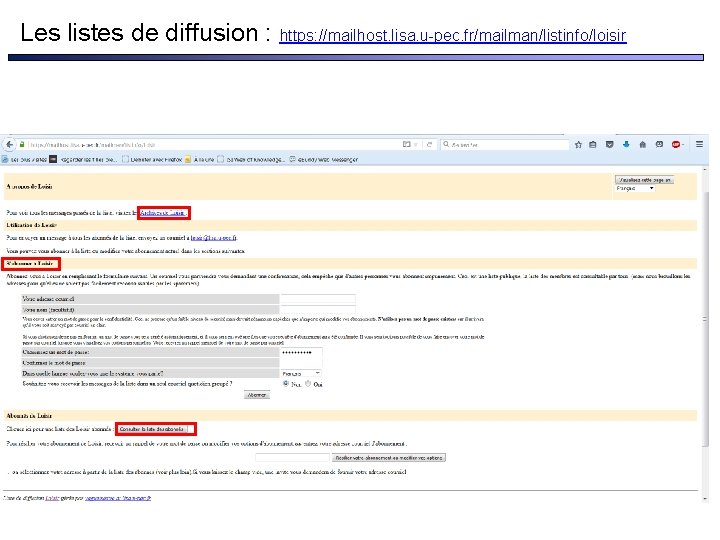The width and height of the screenshot is (720, 540).
Task: Click the green padlock security icon
Action: coord(22,144)
